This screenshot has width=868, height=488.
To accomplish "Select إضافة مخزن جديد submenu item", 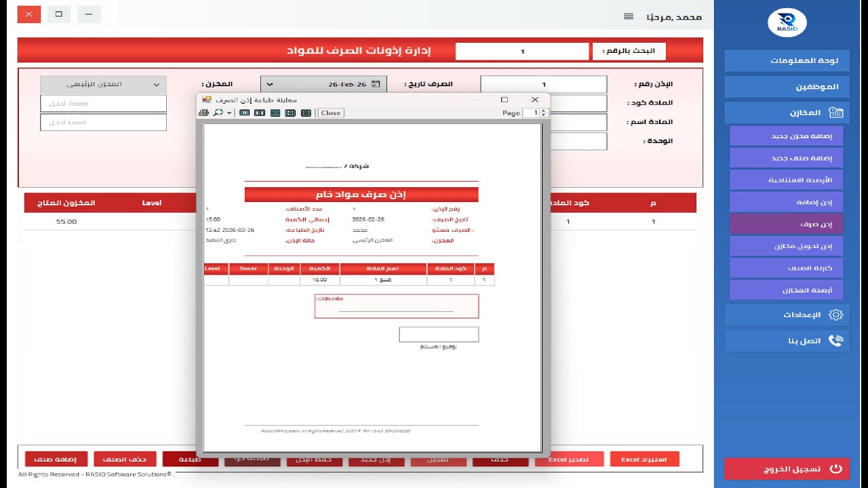I will pyautogui.click(x=787, y=136).
